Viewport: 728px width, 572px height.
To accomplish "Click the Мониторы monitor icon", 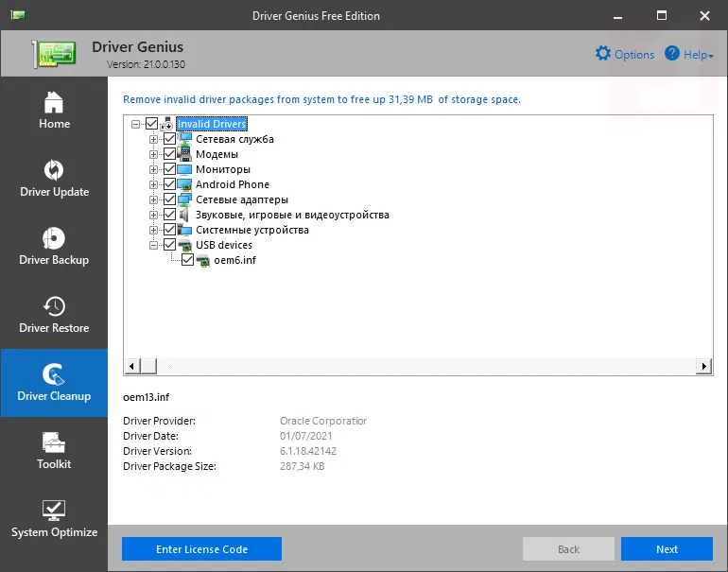I will (x=184, y=169).
